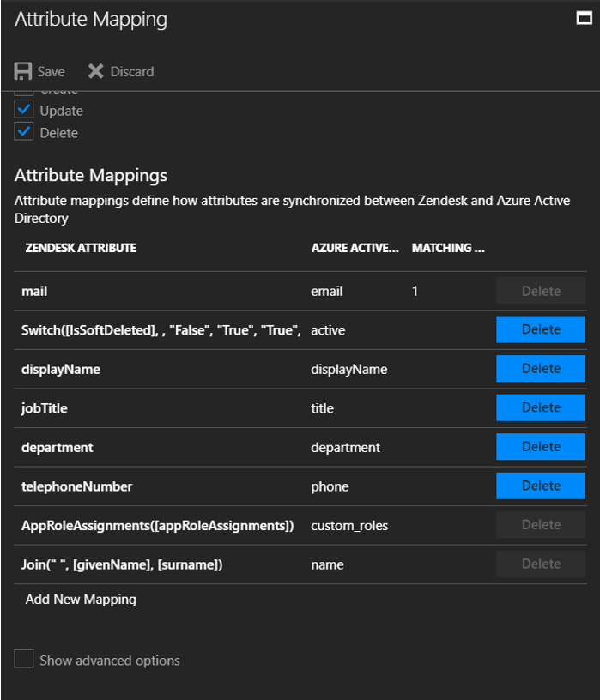The height and width of the screenshot is (700, 600).
Task: Maximize the Attribute Mapping blade
Action: [584, 18]
